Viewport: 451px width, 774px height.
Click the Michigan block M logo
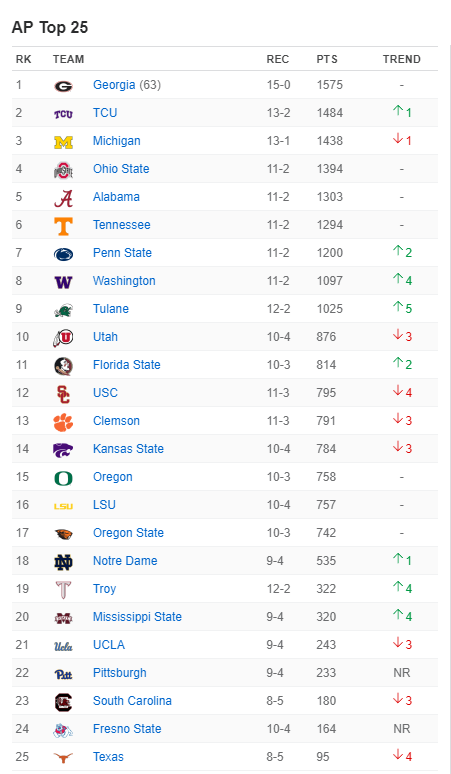coord(63,142)
